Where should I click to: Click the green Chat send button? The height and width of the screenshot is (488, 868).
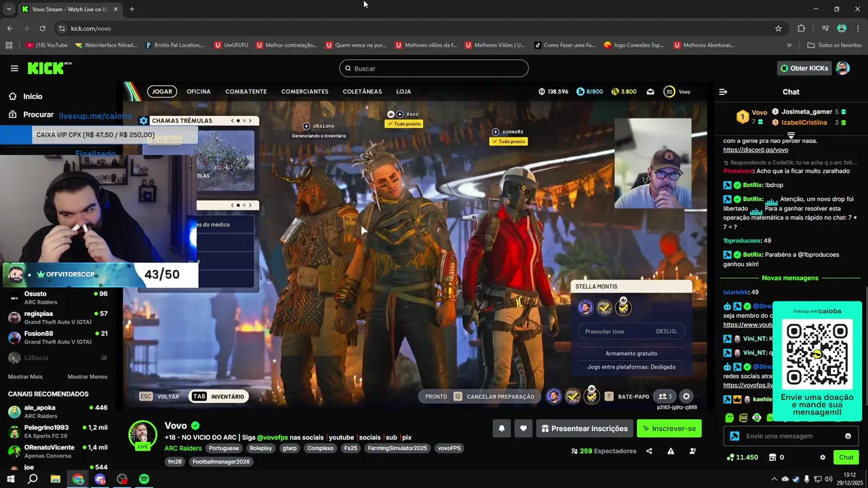coord(846,457)
